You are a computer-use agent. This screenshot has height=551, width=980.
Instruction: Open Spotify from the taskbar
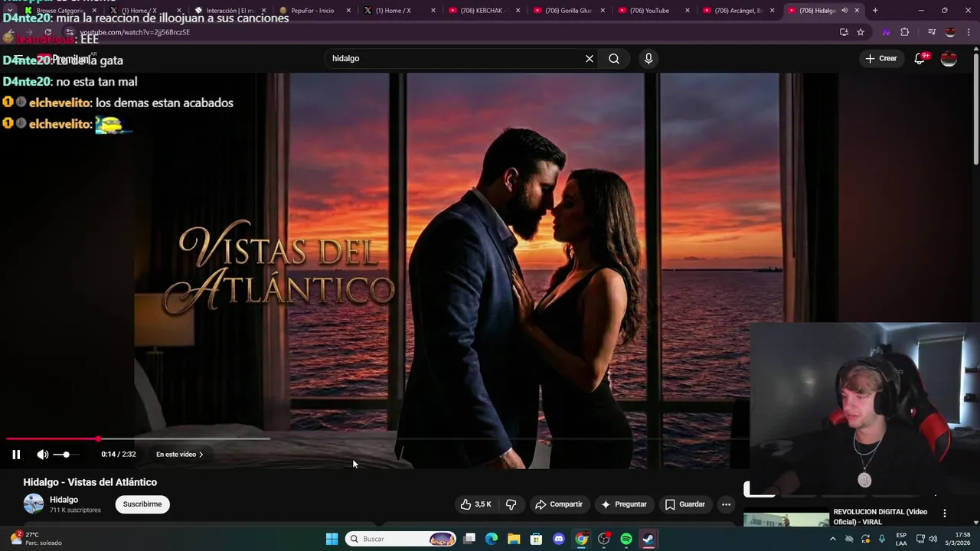(x=626, y=539)
